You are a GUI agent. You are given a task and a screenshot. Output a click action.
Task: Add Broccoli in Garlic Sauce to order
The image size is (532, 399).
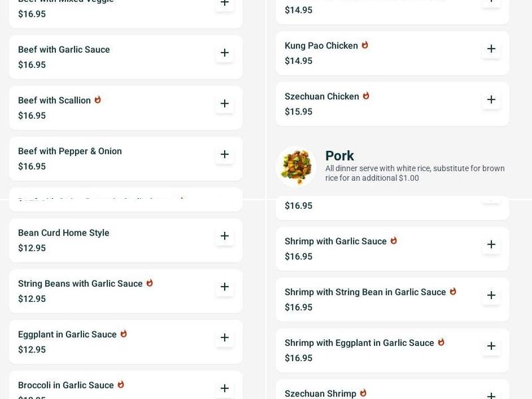tap(225, 388)
